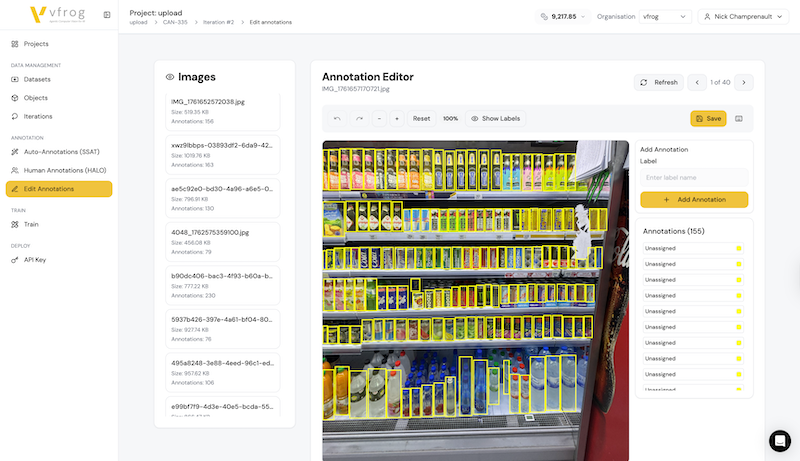This screenshot has width=800, height=461.
Task: Reset the canvas zoom
Action: (x=421, y=118)
